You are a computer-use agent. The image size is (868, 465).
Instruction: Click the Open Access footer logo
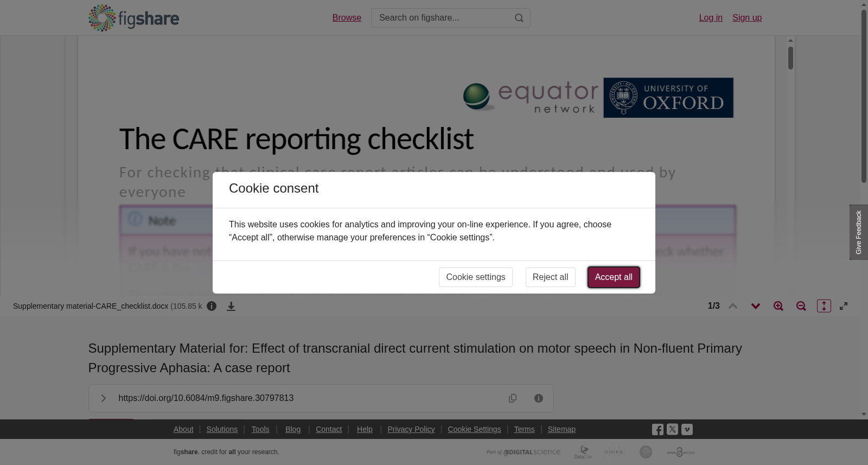point(681,452)
